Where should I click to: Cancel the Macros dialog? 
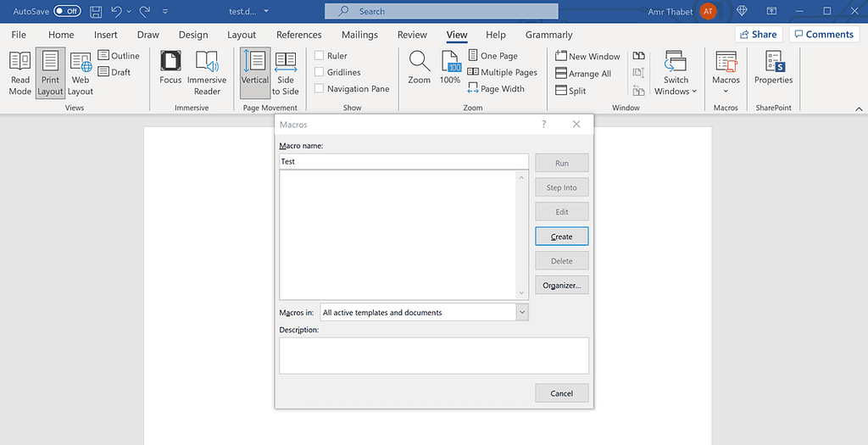[561, 393]
